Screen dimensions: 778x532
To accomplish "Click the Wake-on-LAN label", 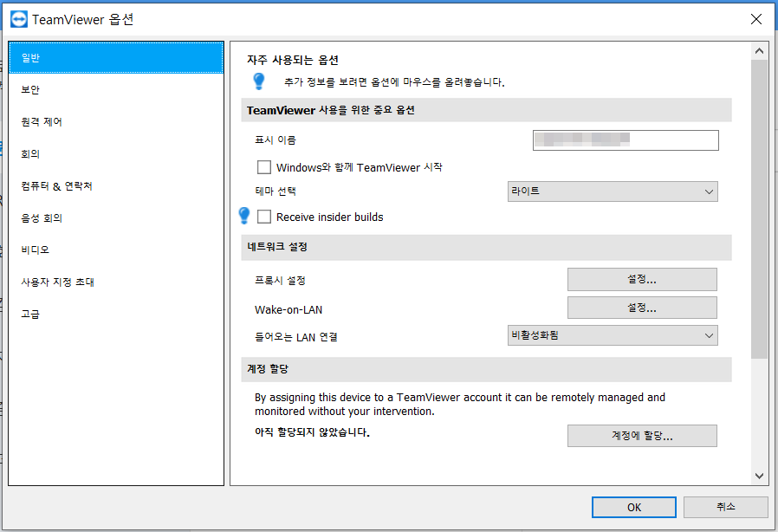I will [x=289, y=309].
